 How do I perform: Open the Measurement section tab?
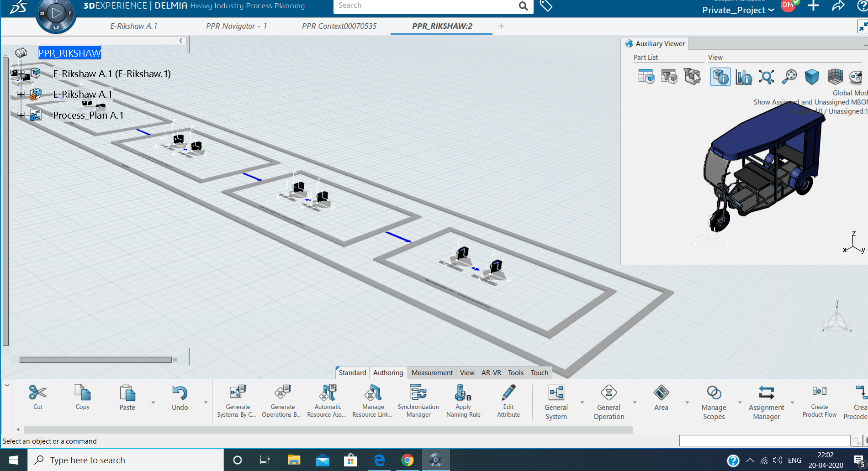point(432,372)
